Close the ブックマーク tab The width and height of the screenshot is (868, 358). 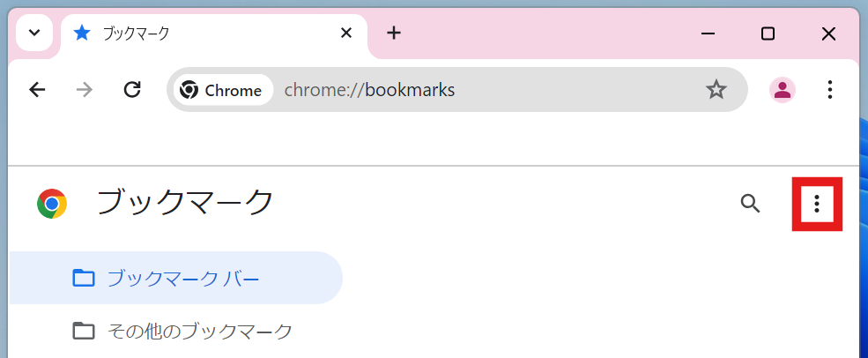346,34
